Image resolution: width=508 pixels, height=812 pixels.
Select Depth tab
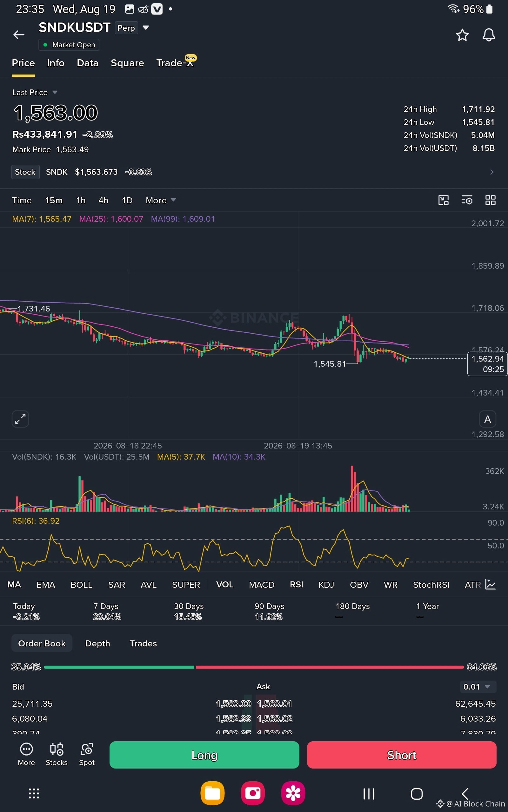pyautogui.click(x=97, y=643)
